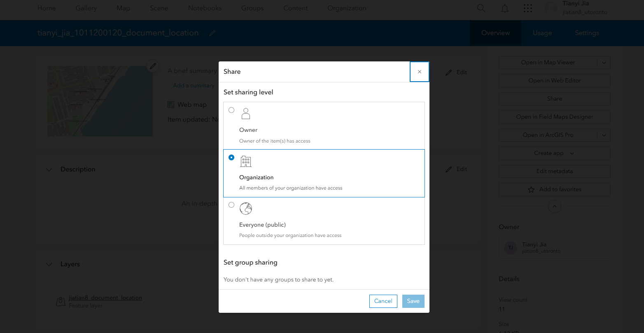The width and height of the screenshot is (644, 333).
Task: Select the Organization sharing radio button
Action: 231,157
